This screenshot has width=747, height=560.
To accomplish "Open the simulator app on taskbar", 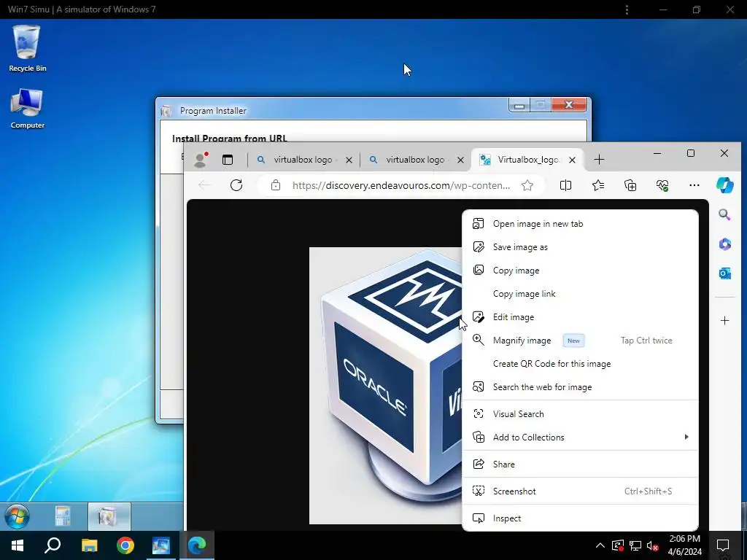I will (x=161, y=545).
